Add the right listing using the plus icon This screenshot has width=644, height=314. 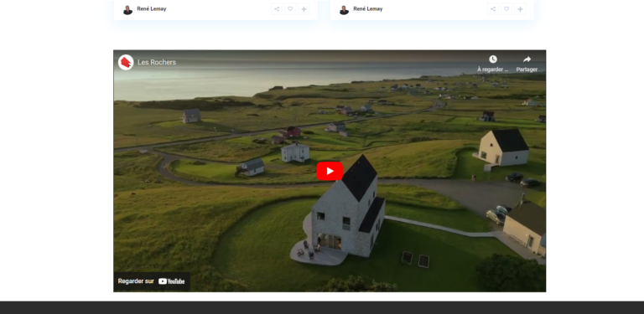tap(521, 9)
